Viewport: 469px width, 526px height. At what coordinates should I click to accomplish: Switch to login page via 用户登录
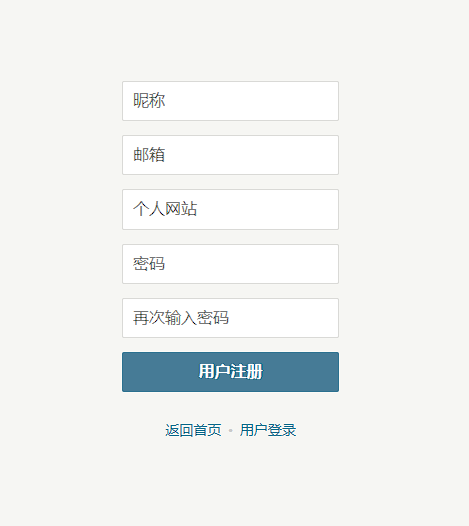coord(268,430)
